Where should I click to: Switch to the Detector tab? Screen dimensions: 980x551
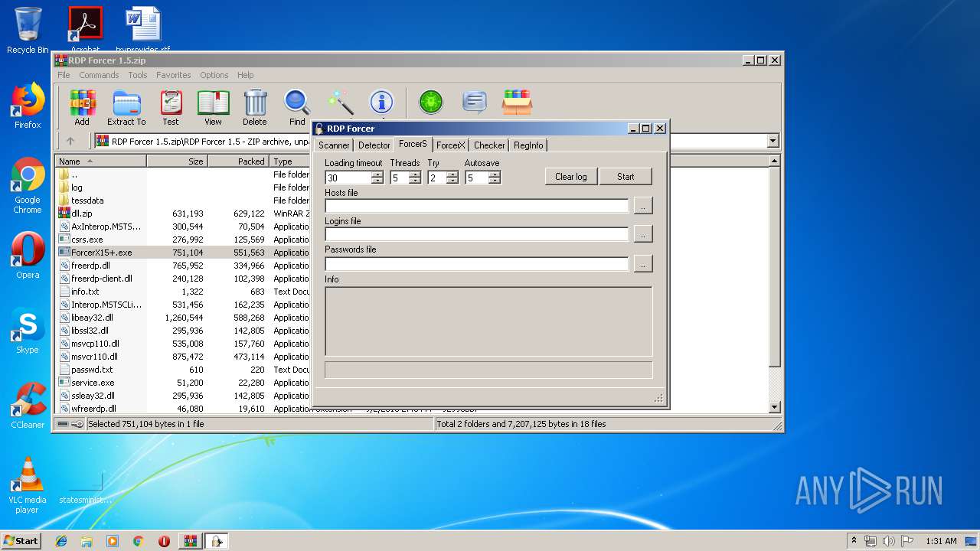(x=374, y=145)
